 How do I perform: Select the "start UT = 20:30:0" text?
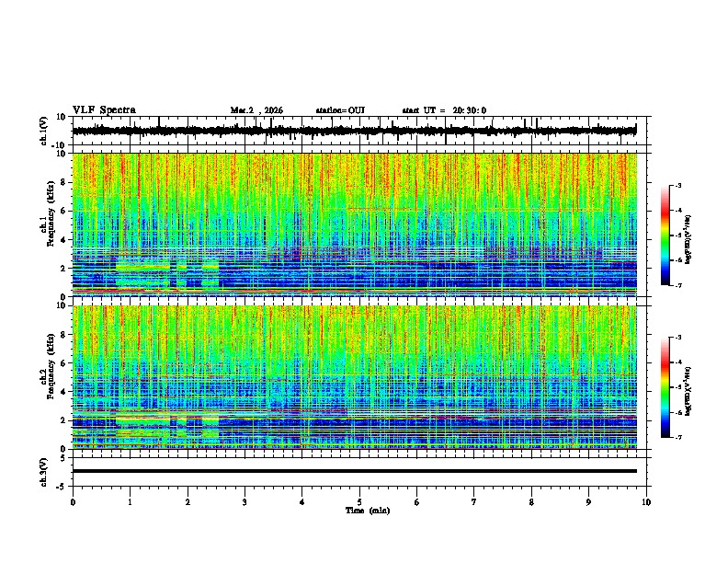coord(444,110)
